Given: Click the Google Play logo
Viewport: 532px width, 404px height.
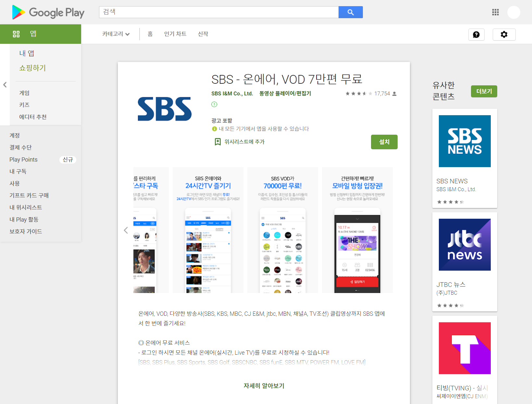Looking at the screenshot, I should click(48, 12).
